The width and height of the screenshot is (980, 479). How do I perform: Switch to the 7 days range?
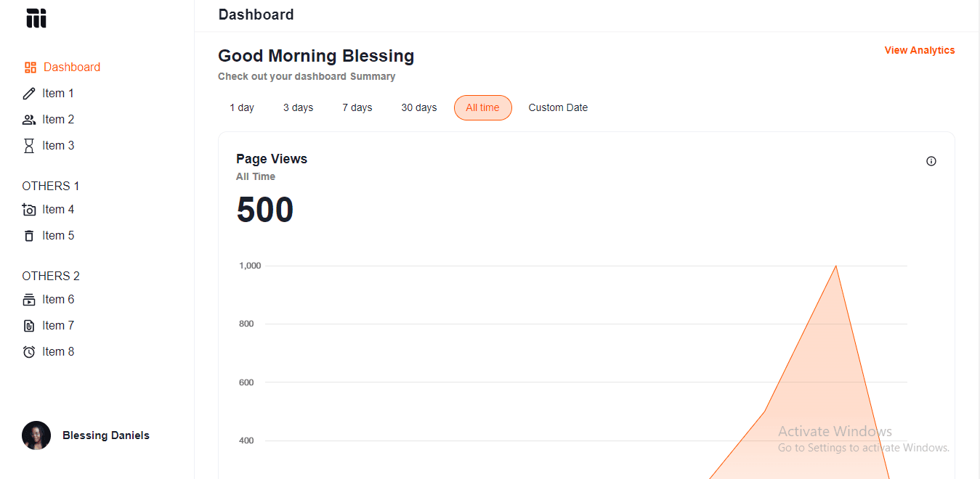(x=357, y=107)
